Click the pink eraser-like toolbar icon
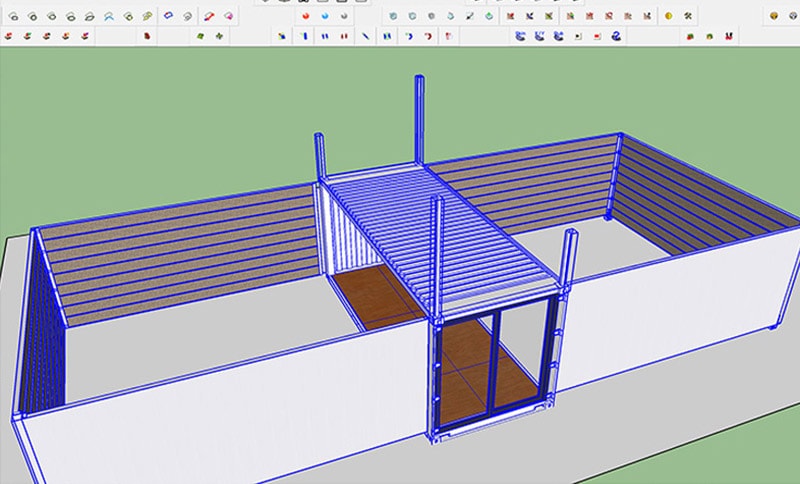The width and height of the screenshot is (800, 484). click(228, 16)
